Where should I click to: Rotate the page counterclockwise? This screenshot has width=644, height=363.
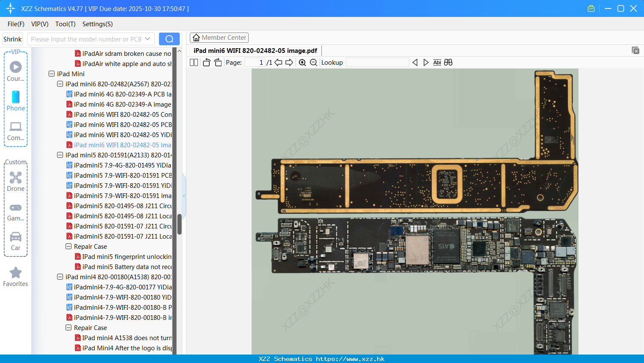click(206, 63)
